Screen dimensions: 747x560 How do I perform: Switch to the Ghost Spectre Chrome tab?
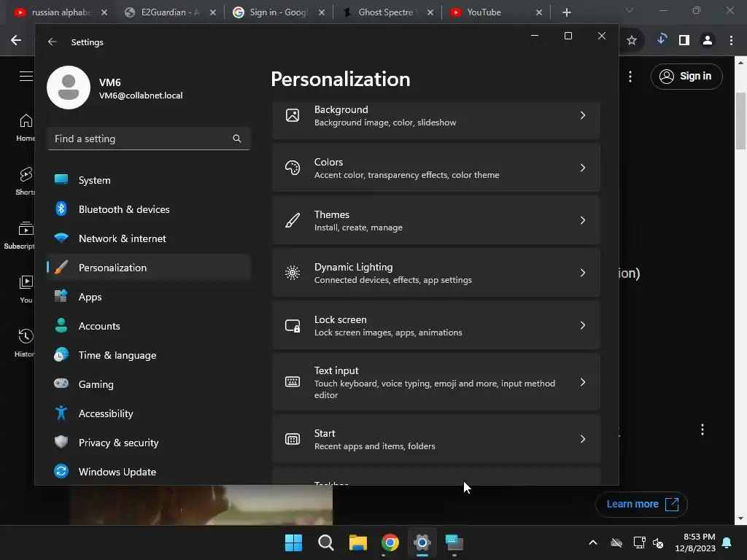point(387,12)
